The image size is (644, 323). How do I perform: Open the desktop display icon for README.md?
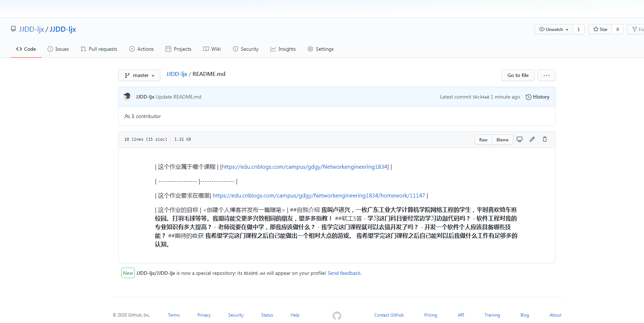[x=520, y=139]
